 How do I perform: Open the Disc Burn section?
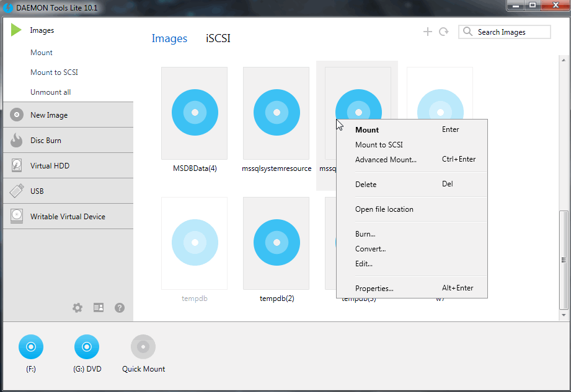tap(68, 141)
